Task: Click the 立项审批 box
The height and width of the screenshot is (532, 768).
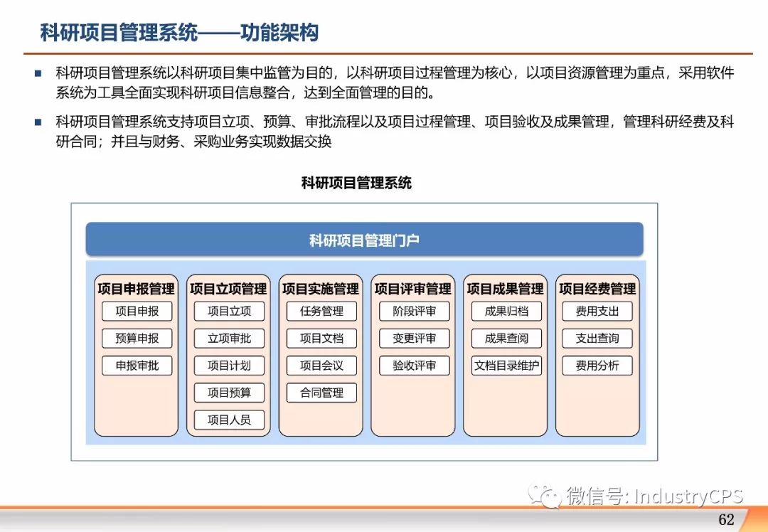Action: click(229, 339)
